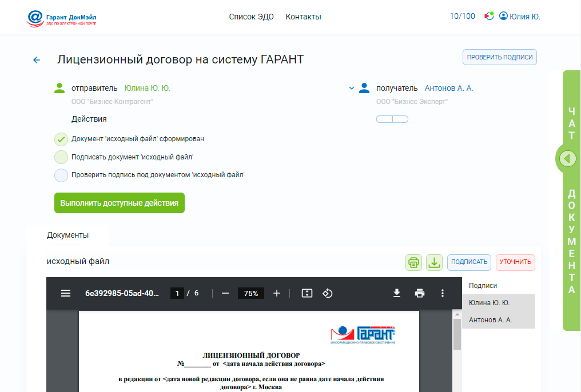Click the status circle beside 'Проверить подпись'

pos(61,175)
